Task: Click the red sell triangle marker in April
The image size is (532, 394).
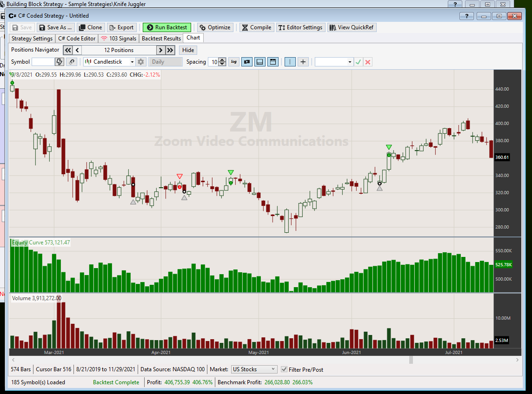Action: pos(180,176)
